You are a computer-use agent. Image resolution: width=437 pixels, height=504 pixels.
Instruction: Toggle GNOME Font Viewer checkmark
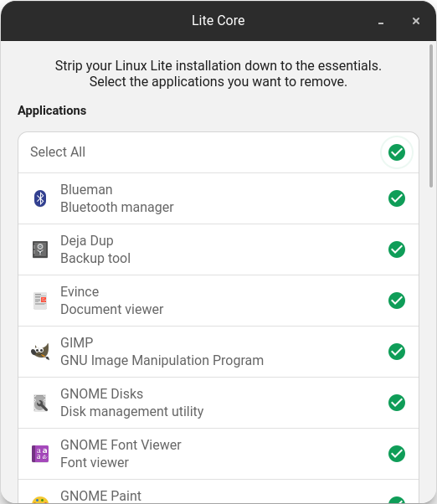coord(397,454)
